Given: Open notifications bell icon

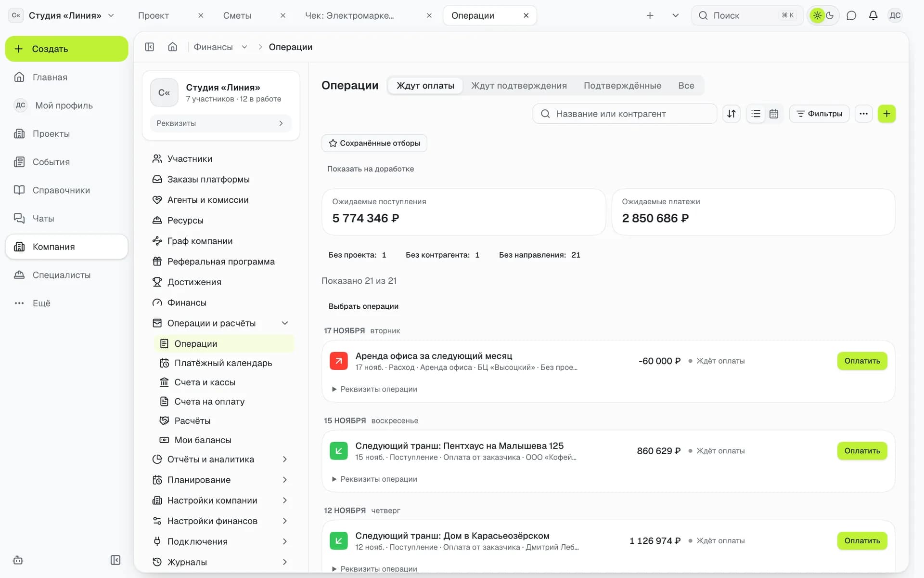Looking at the screenshot, I should coord(873,15).
